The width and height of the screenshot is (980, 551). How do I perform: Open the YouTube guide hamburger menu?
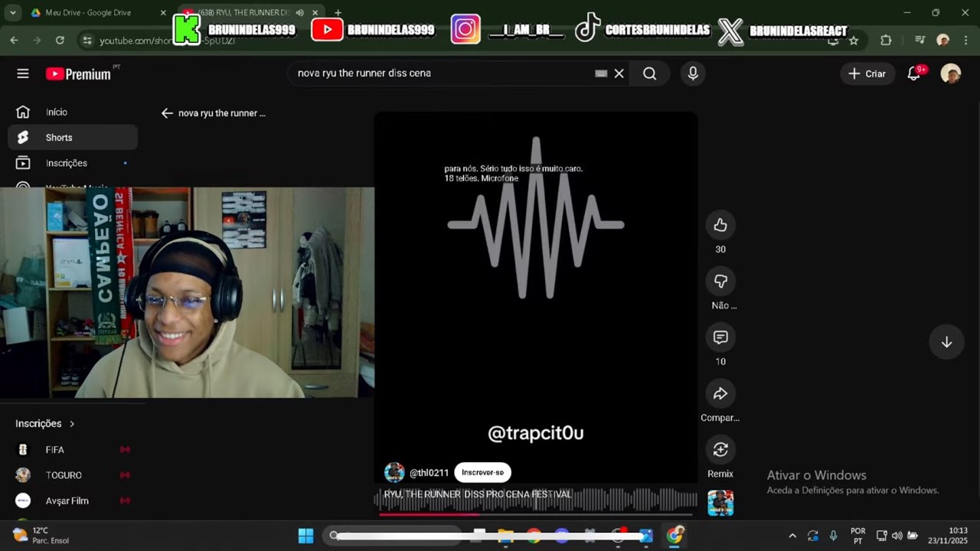pyautogui.click(x=23, y=73)
